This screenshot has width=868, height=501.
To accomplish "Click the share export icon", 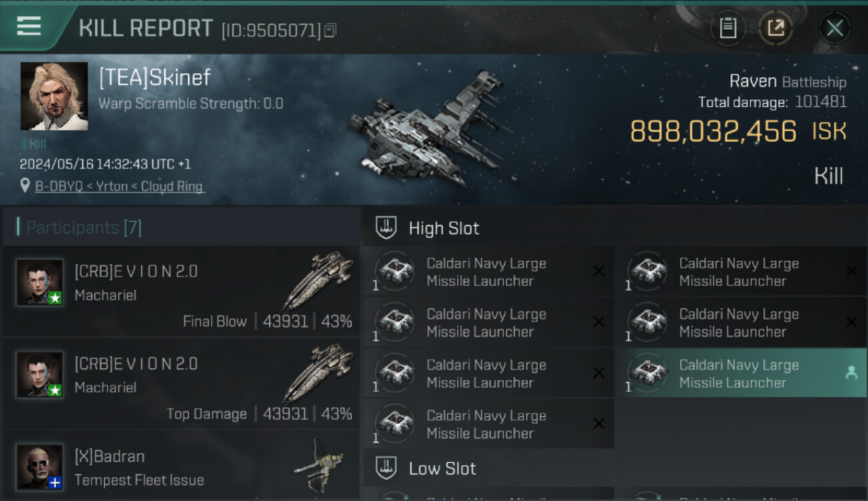I will pyautogui.click(x=776, y=28).
